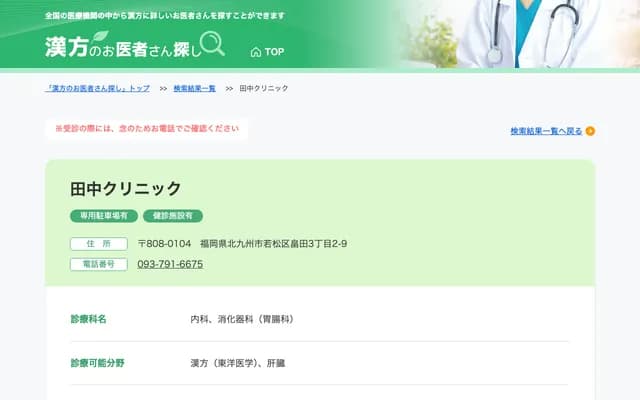640x400 pixels.
Task: Click the 電話番号 label
Action: (x=99, y=264)
